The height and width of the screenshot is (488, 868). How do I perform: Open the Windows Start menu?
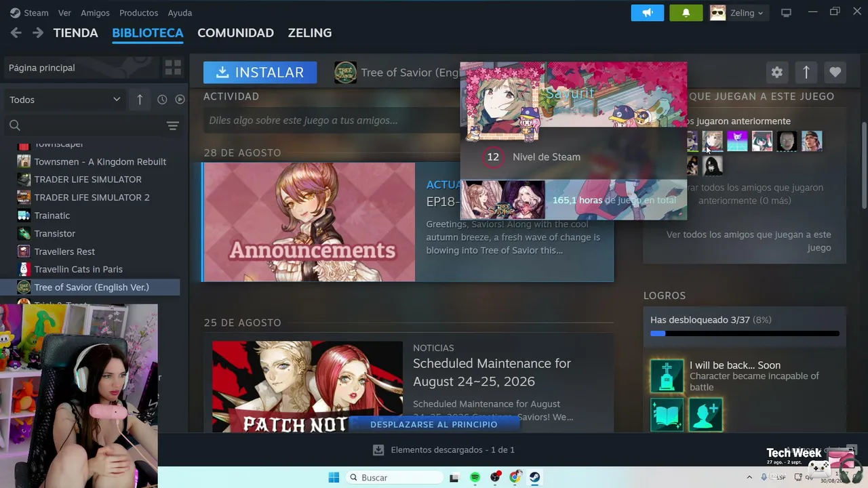334,478
